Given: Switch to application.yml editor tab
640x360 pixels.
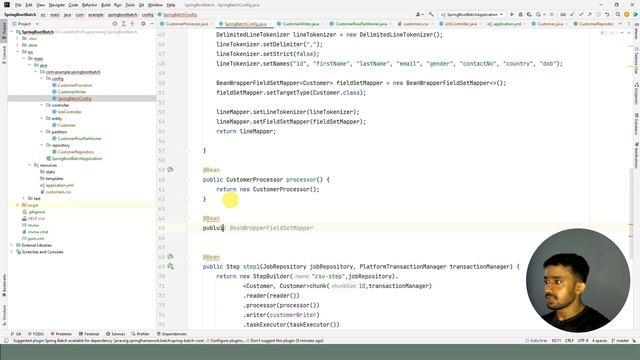Looking at the screenshot, I should [x=506, y=24].
